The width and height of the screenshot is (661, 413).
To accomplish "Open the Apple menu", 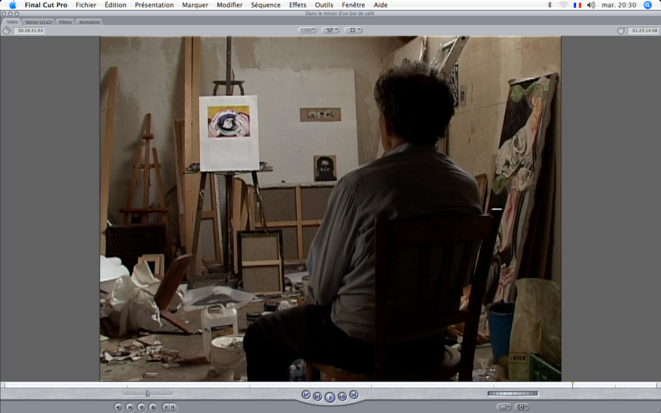I will [x=12, y=5].
